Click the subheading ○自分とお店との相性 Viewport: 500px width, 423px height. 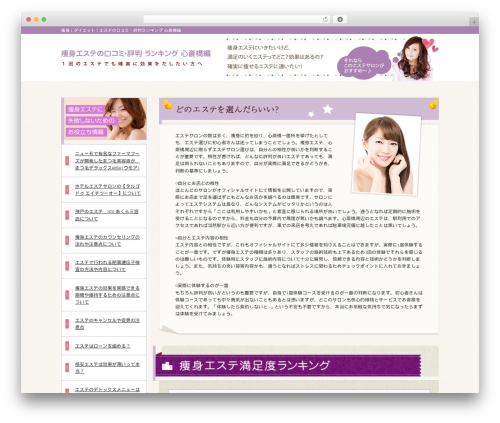[x=197, y=183]
